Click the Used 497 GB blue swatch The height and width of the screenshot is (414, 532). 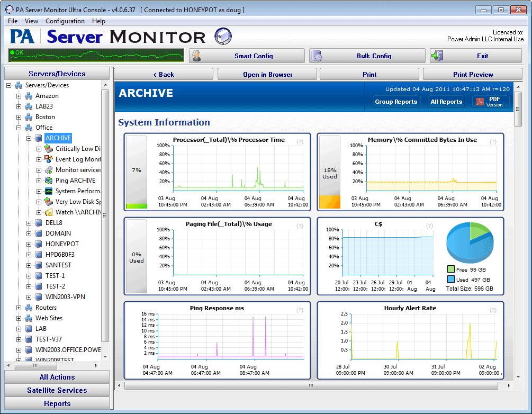pos(451,280)
